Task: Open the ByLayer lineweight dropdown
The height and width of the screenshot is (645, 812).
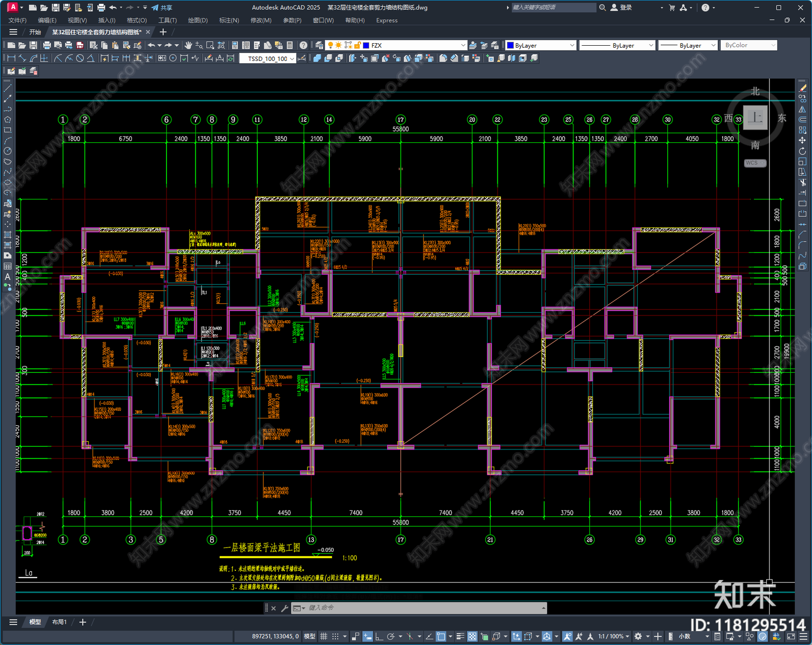Action: point(713,45)
